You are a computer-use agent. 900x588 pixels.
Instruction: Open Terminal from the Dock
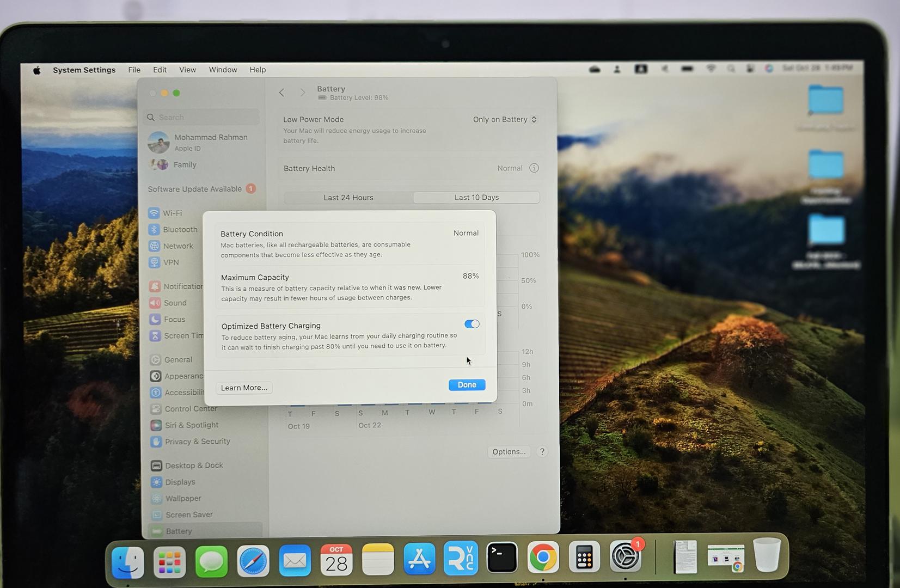pos(501,557)
